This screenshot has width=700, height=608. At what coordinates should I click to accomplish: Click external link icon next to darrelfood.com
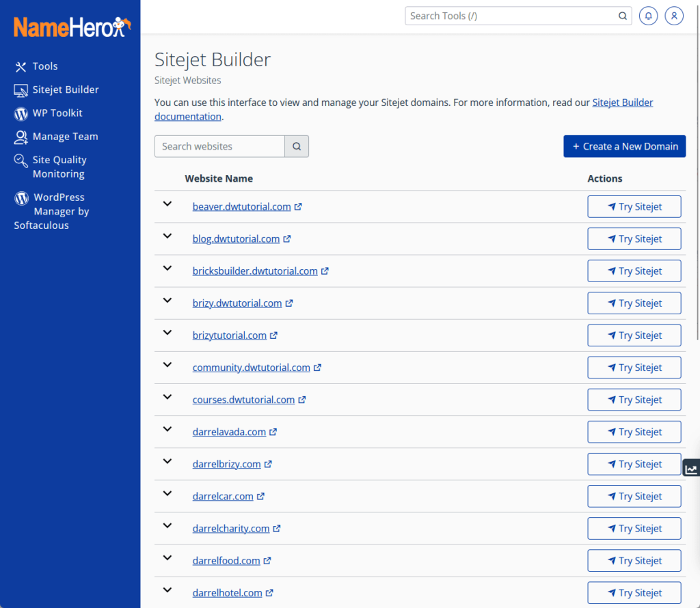pos(267,561)
